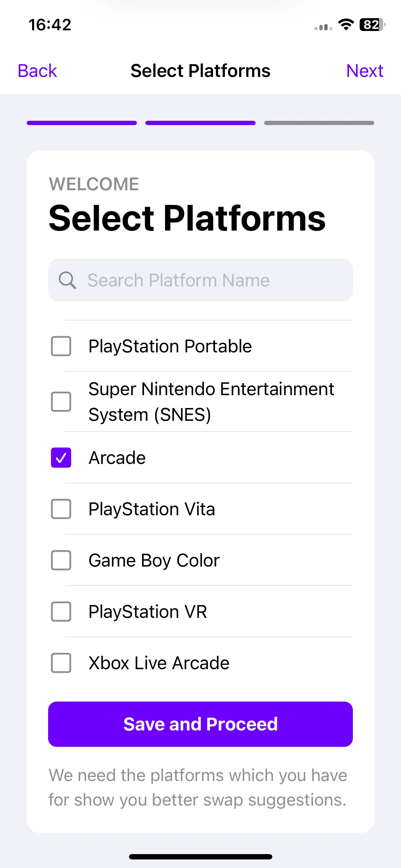Select the Xbox Live Arcade checkbox
Viewport: 401px width, 868px height.
click(61, 663)
